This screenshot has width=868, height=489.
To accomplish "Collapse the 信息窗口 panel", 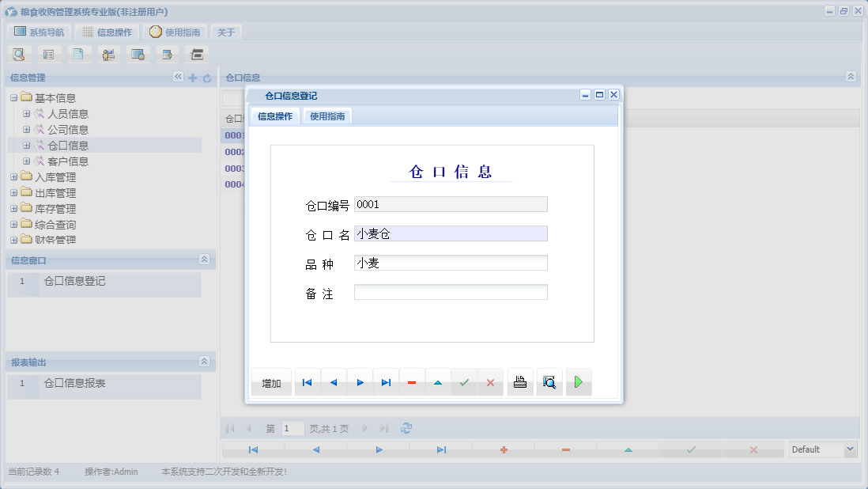I will point(202,259).
